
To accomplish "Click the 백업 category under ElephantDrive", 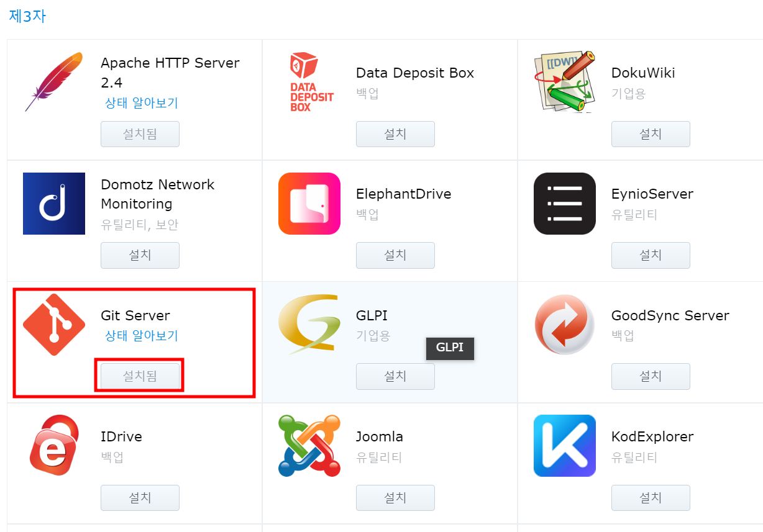I will [x=367, y=215].
